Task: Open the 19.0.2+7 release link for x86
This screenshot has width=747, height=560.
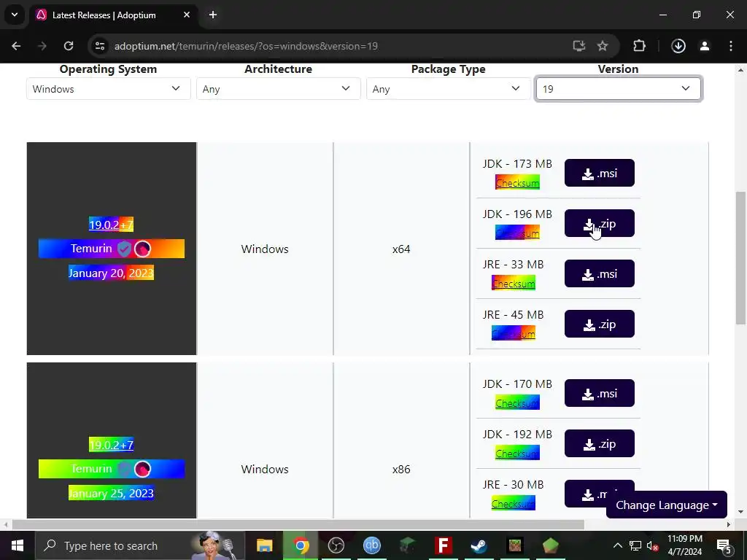Action: 111,445
